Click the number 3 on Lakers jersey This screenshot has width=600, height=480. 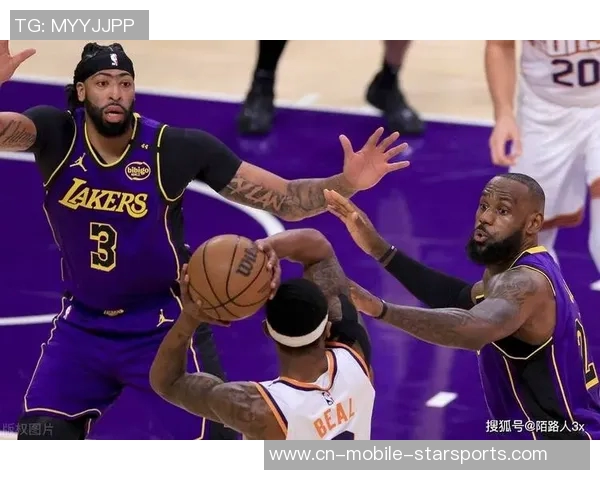103,247
